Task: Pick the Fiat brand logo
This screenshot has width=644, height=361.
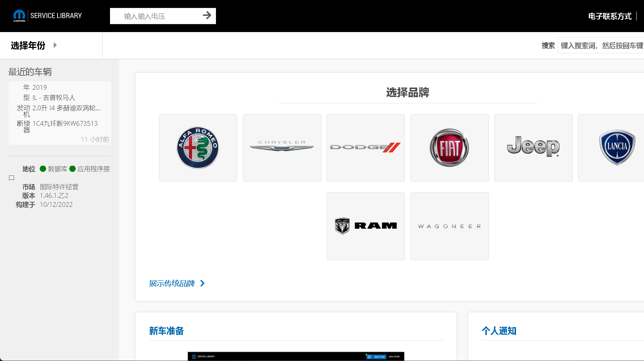Action: [x=449, y=148]
